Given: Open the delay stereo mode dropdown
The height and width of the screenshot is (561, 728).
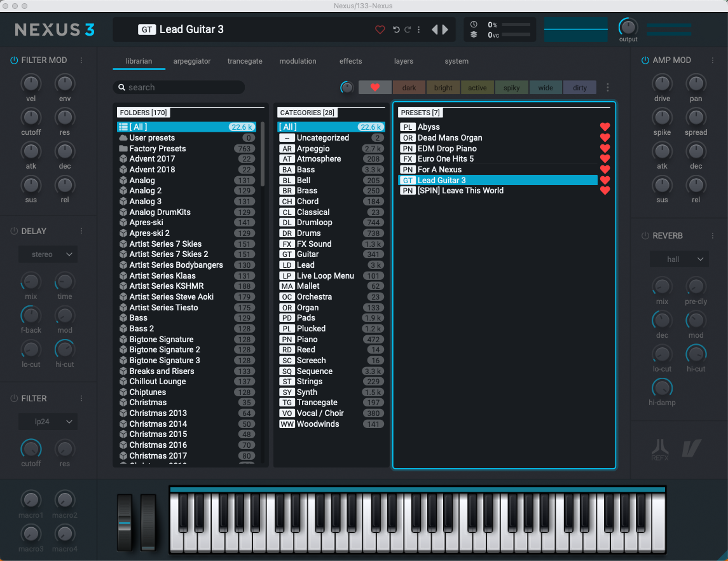Looking at the screenshot, I should [x=48, y=254].
